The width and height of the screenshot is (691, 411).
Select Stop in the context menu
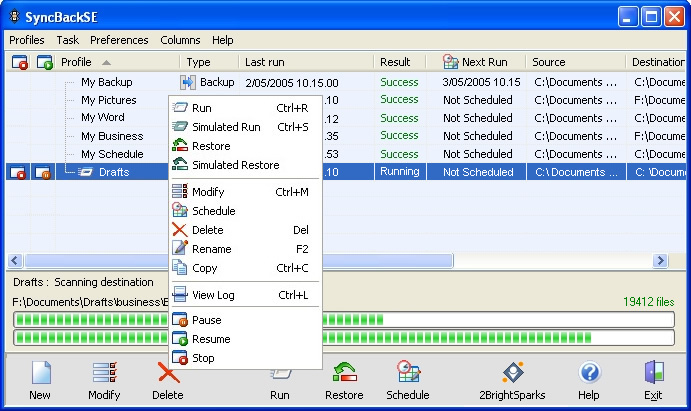pos(245,358)
